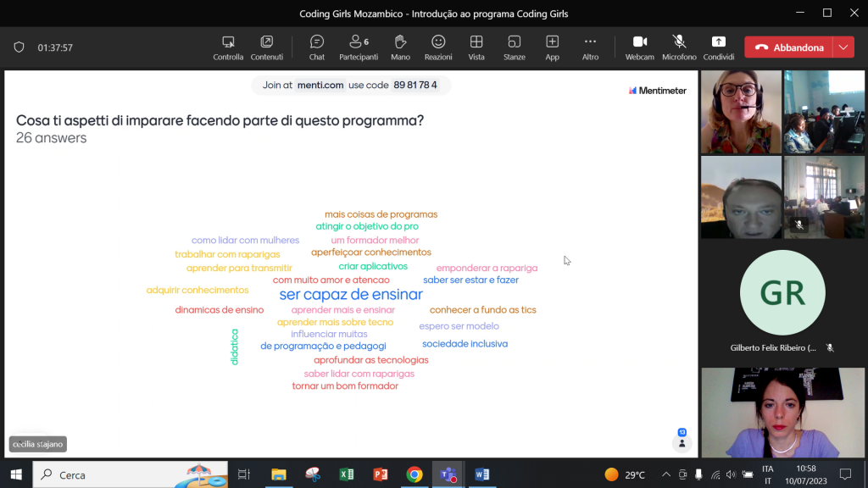
Task: Open the Snipping Tool taskbar icon
Action: pyautogui.click(x=313, y=474)
